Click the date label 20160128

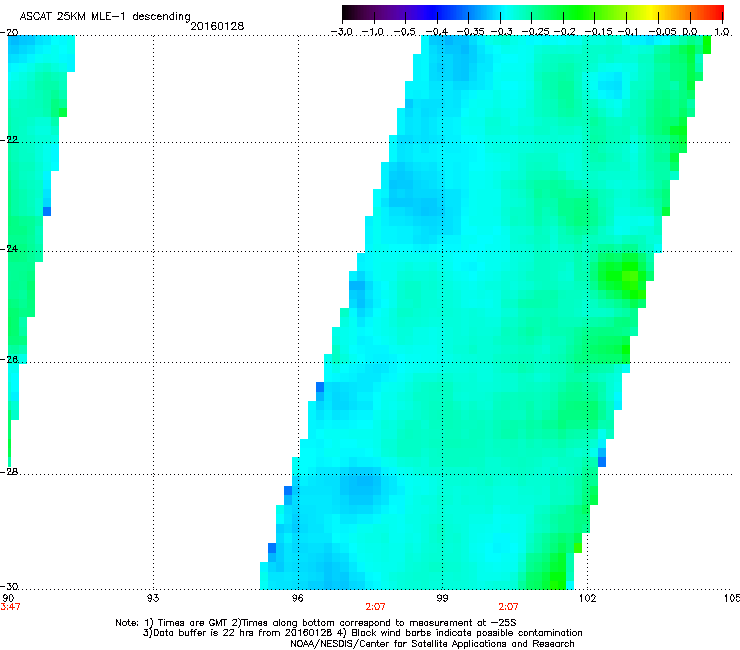pos(217,26)
